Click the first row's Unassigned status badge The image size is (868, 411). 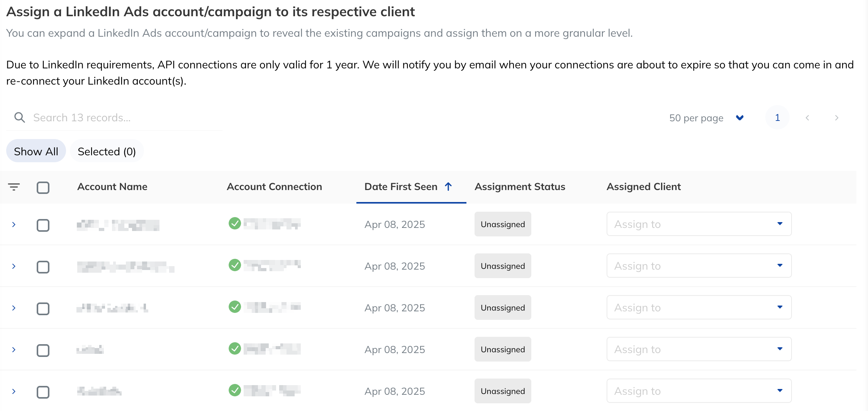503,224
